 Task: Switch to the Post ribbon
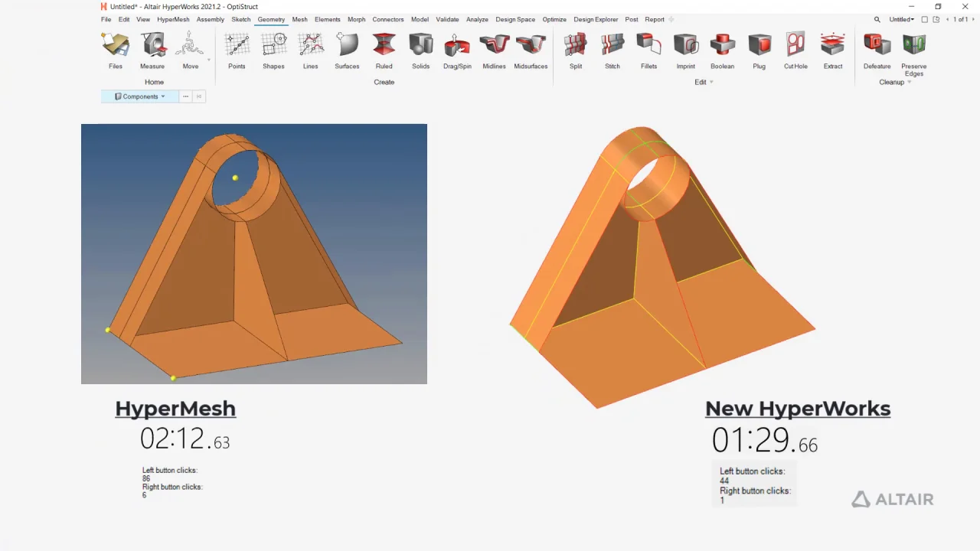[632, 19]
